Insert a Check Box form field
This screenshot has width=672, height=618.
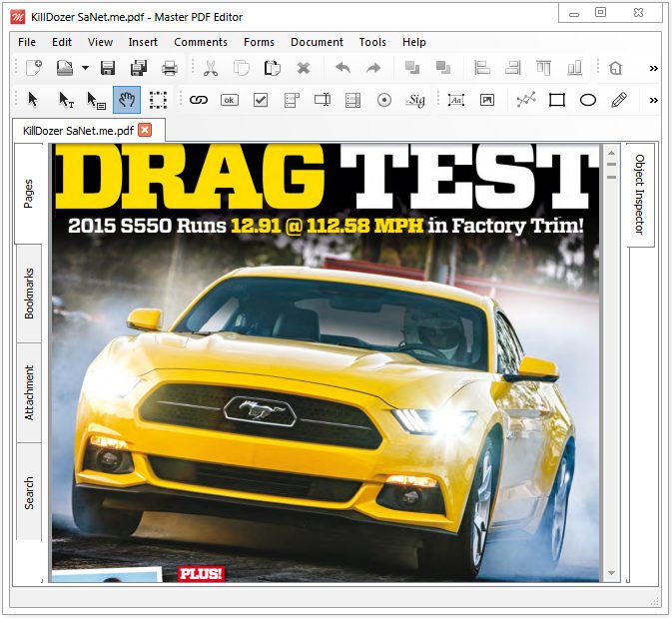click(261, 100)
